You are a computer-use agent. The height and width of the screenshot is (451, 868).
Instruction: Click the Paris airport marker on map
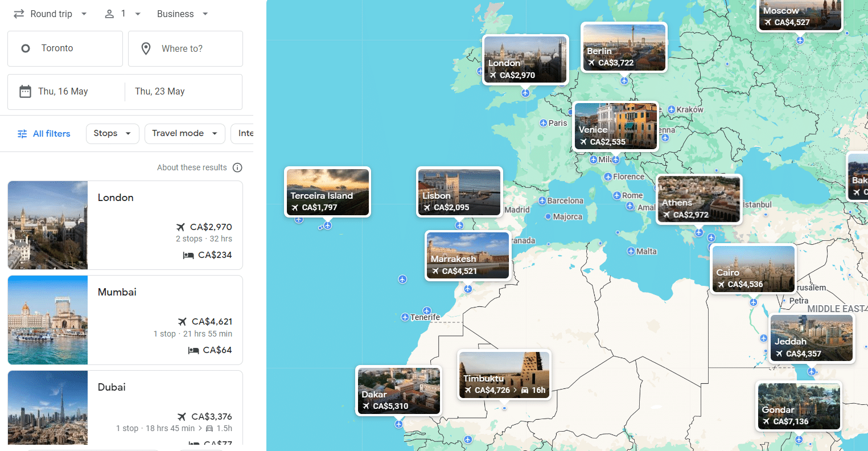(x=543, y=123)
